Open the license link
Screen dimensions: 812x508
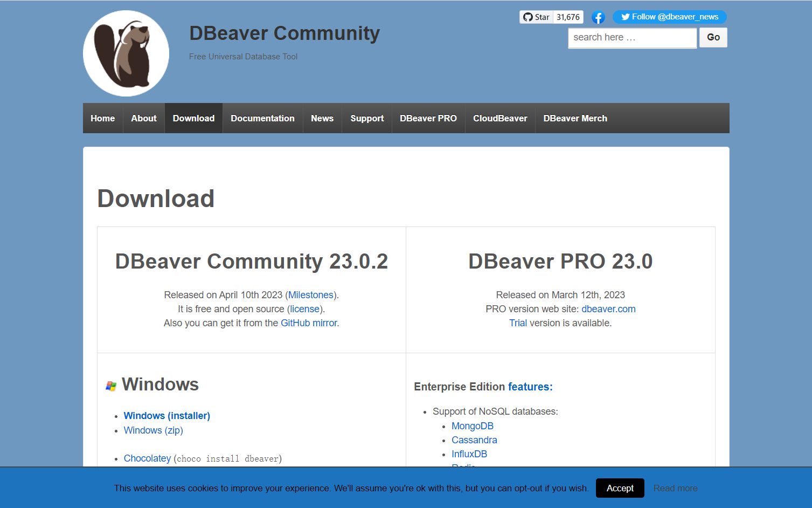click(x=305, y=309)
